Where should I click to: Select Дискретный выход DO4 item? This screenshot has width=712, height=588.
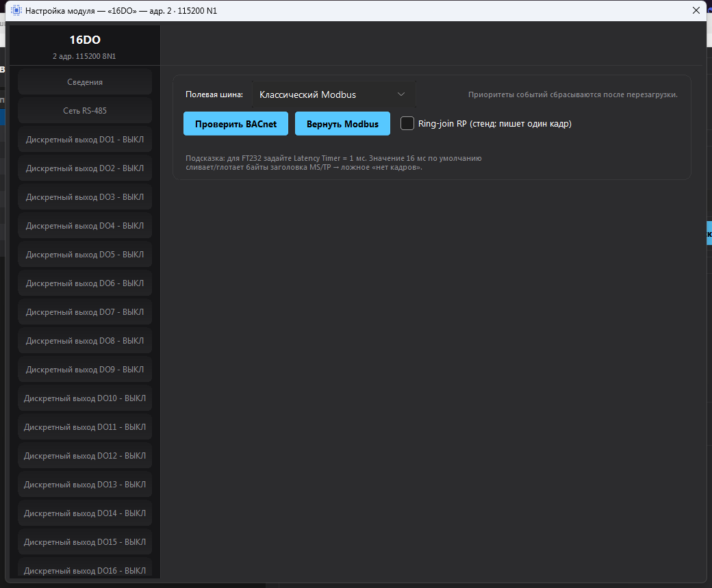(x=85, y=226)
